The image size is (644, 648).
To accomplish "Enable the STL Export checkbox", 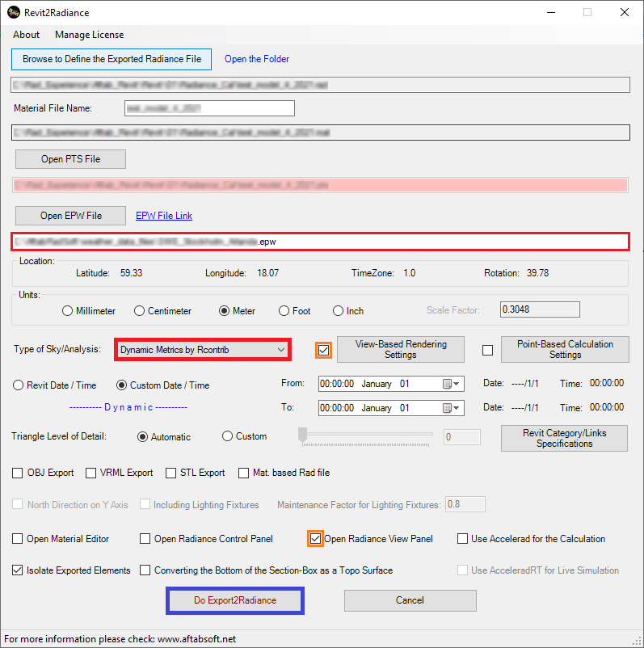I will [x=170, y=473].
